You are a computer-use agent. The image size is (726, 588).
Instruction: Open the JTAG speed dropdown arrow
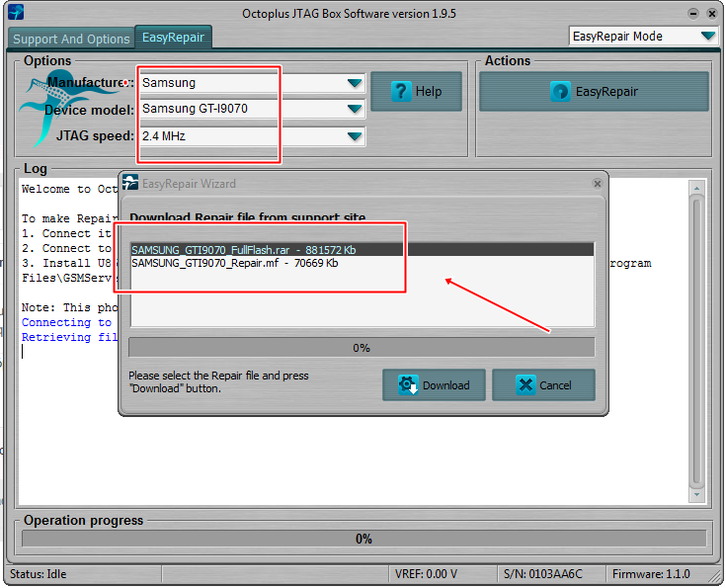tap(355, 136)
